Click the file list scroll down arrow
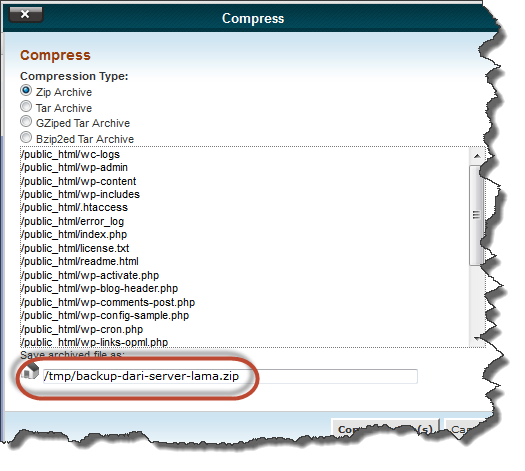This screenshot has height=471, width=525. (x=477, y=339)
